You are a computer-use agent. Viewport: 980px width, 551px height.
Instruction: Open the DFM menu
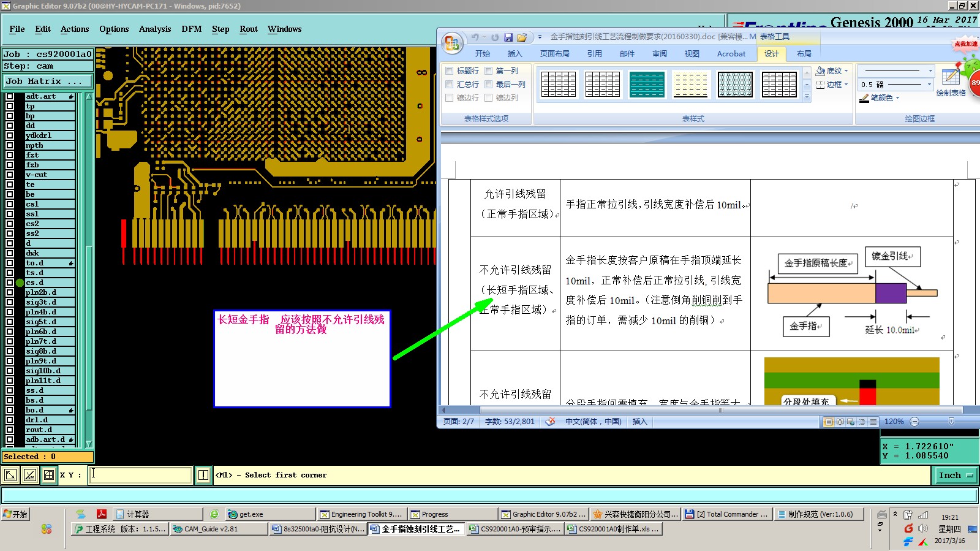point(192,29)
